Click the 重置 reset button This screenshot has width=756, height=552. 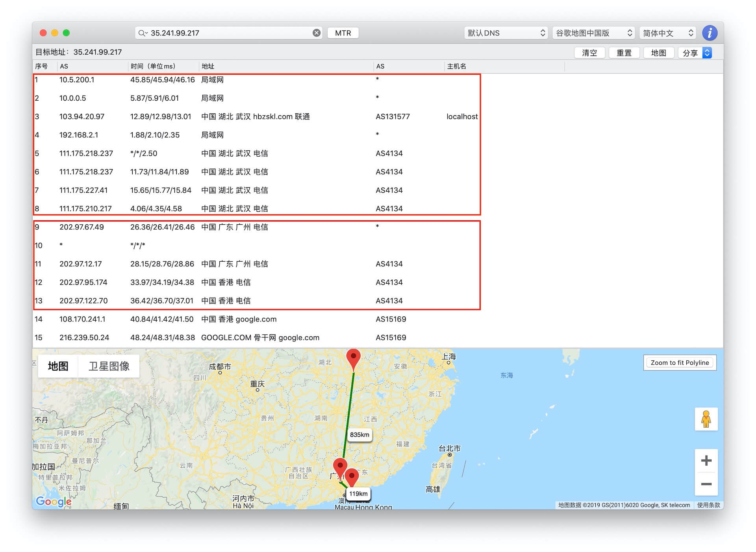click(x=624, y=53)
